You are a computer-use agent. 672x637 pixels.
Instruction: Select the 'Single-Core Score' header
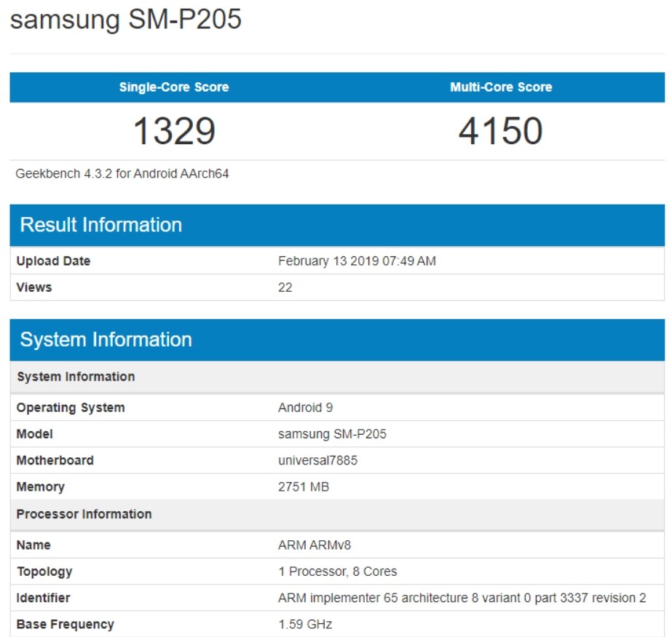tap(174, 87)
